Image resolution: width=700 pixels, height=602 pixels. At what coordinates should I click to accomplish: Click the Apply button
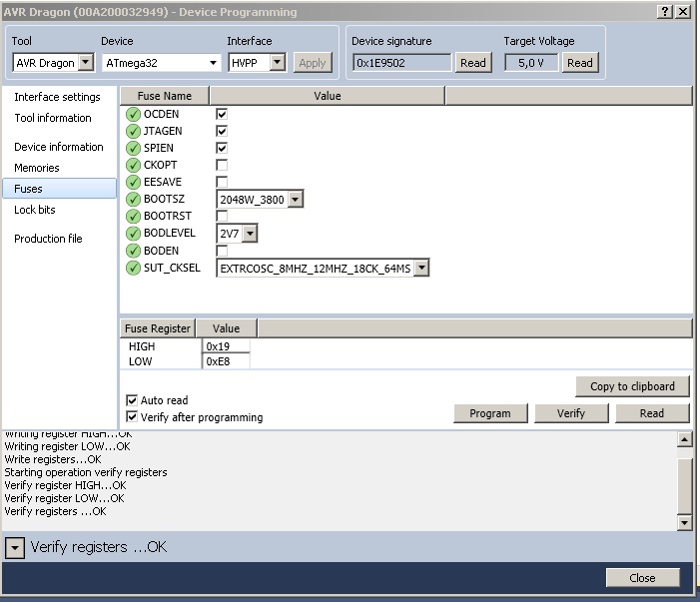click(x=313, y=63)
